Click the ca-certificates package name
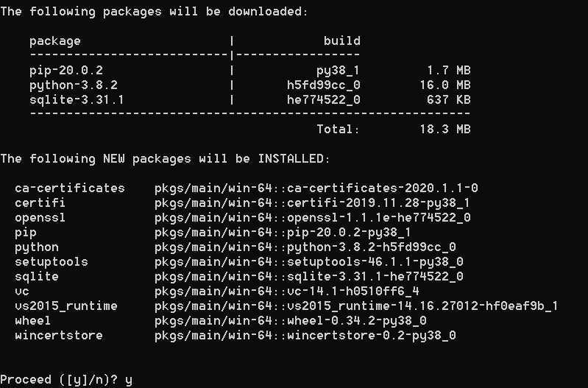Viewport: 588px width, 388px height. click(70, 188)
